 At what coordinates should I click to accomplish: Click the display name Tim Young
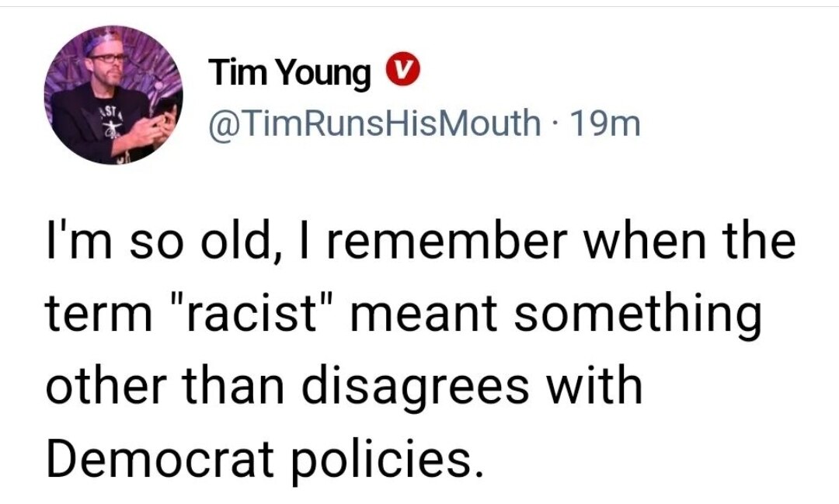click(291, 74)
